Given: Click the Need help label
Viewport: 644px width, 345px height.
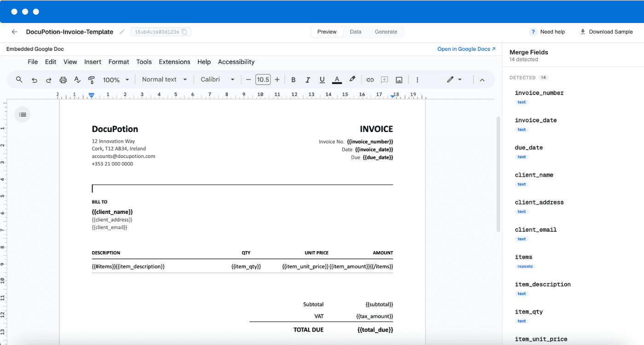Looking at the screenshot, I should [552, 32].
